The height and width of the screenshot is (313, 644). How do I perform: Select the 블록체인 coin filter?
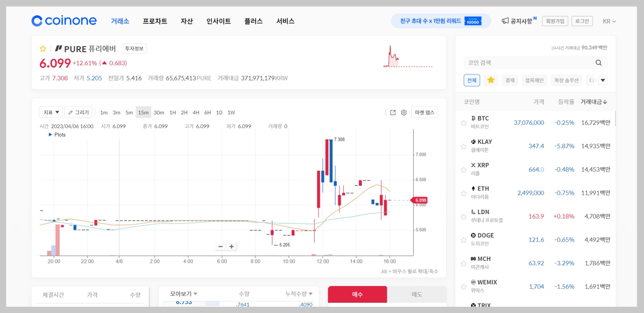tap(535, 80)
